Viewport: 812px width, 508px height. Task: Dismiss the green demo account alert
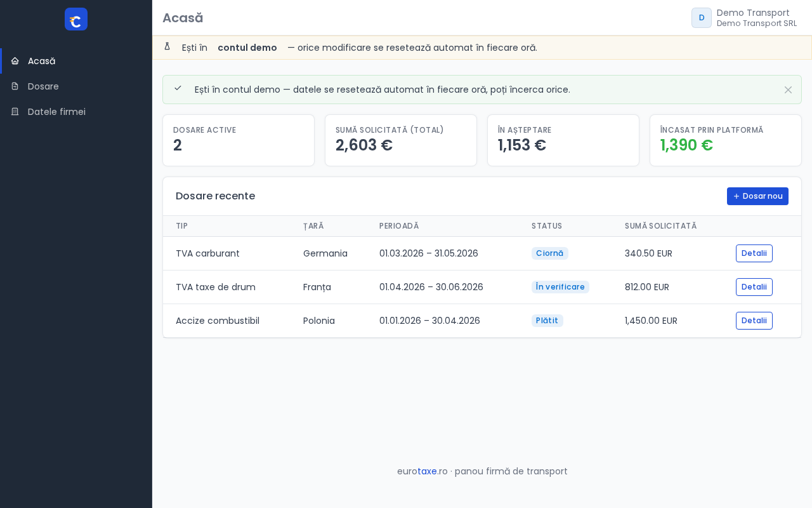click(788, 90)
